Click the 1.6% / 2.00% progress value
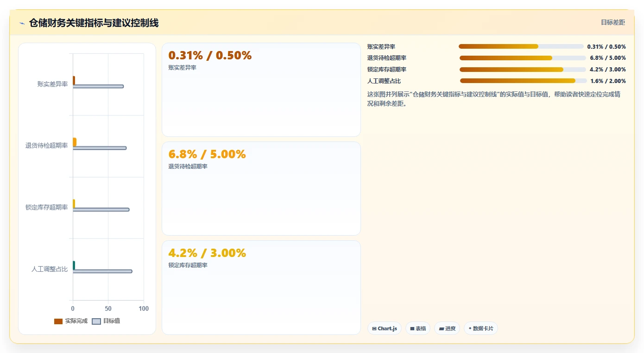644x353 pixels. tap(608, 81)
